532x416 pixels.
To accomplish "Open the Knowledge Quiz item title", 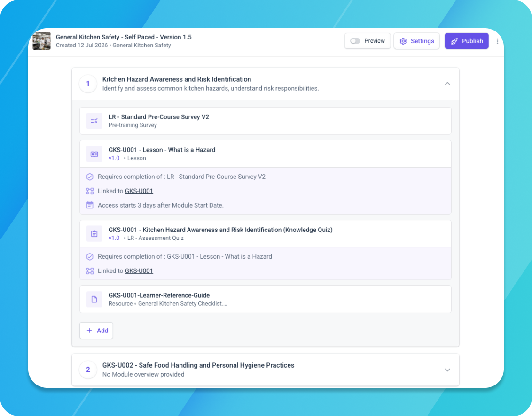I will (x=220, y=230).
